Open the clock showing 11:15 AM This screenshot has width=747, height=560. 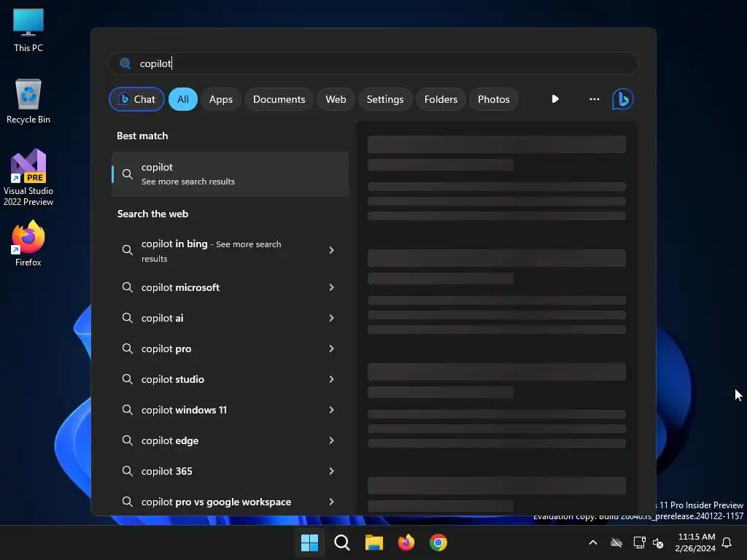(x=695, y=542)
